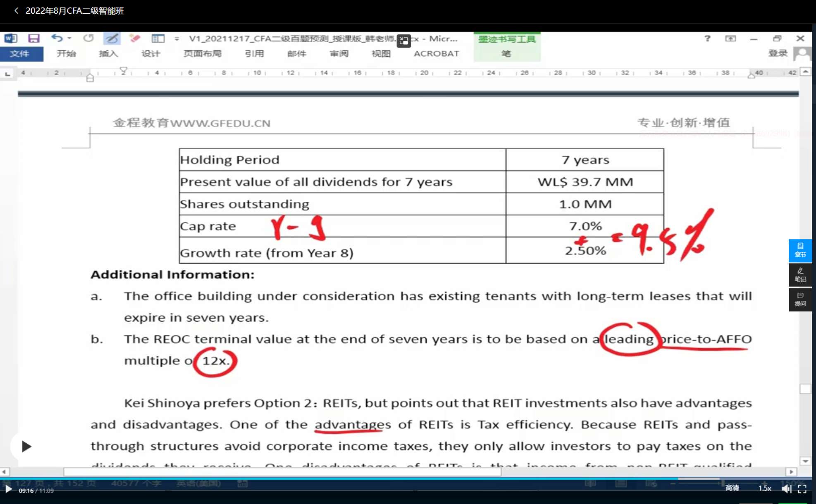This screenshot has width=816, height=504.
Task: Mute the video with the speaker icon
Action: (786, 489)
